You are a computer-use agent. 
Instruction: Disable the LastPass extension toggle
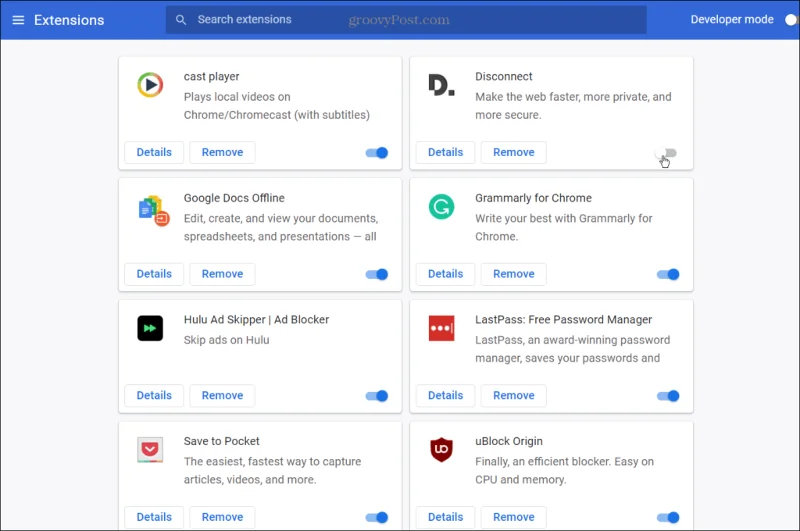click(668, 396)
